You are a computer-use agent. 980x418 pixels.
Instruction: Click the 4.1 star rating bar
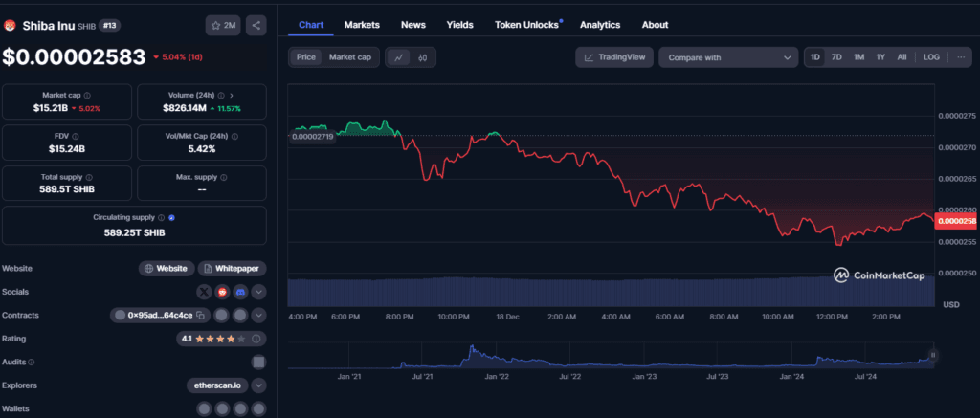pos(221,339)
